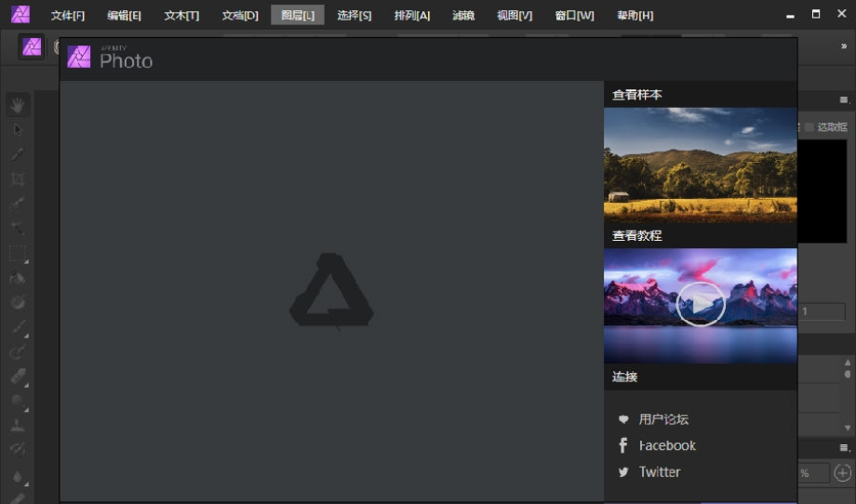Click the Facebook f icon

coord(622,445)
